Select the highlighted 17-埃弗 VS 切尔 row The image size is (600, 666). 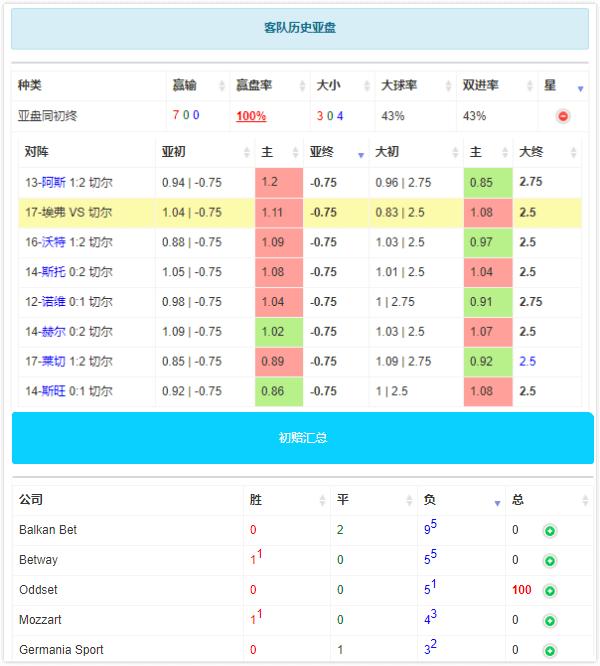(300, 212)
